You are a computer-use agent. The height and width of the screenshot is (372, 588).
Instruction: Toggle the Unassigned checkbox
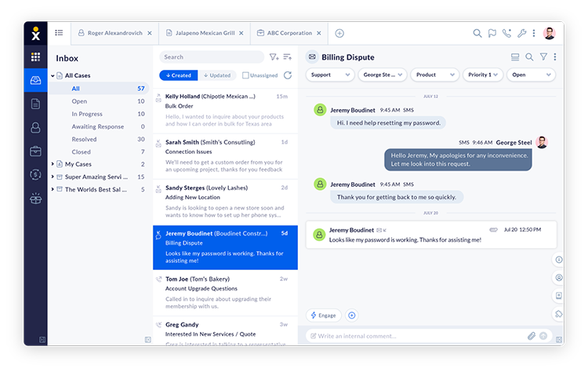[x=246, y=75]
